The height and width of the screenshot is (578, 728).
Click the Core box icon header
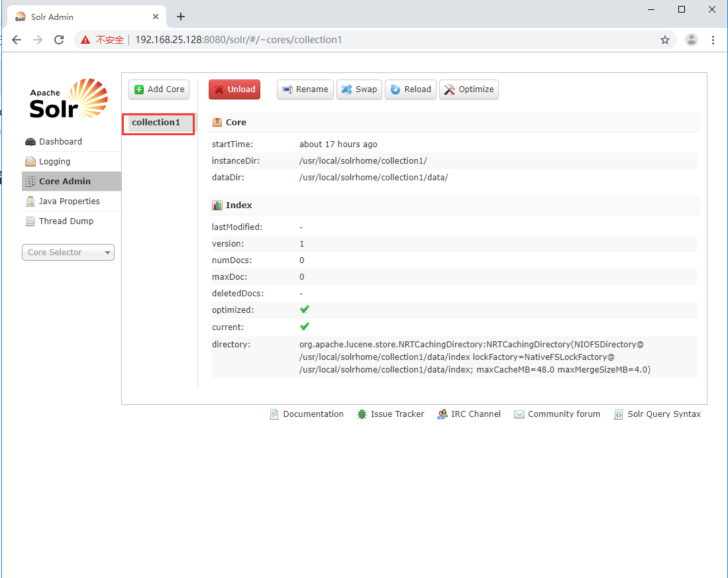click(217, 122)
